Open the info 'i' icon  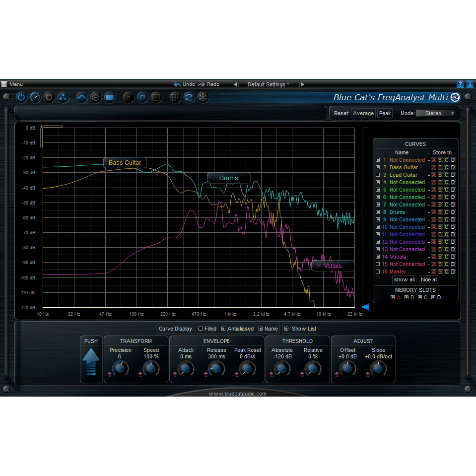[x=470, y=84]
